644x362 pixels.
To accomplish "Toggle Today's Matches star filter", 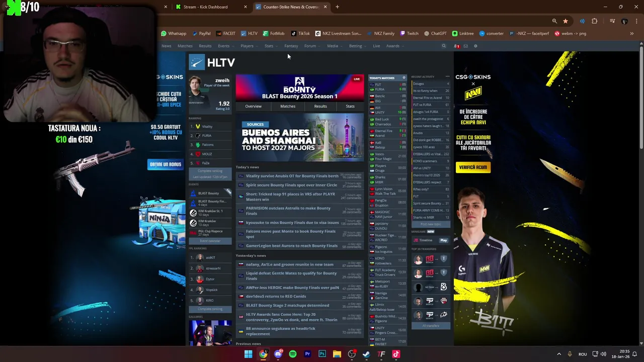I will [x=404, y=78].
